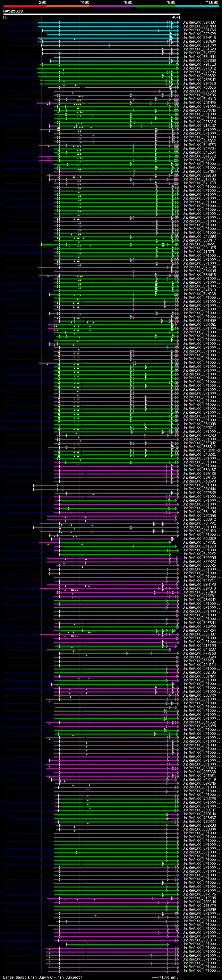222x980 pixels.
Task: Select the UniRef100_Q6NXM2 label
Action: [199, 600]
